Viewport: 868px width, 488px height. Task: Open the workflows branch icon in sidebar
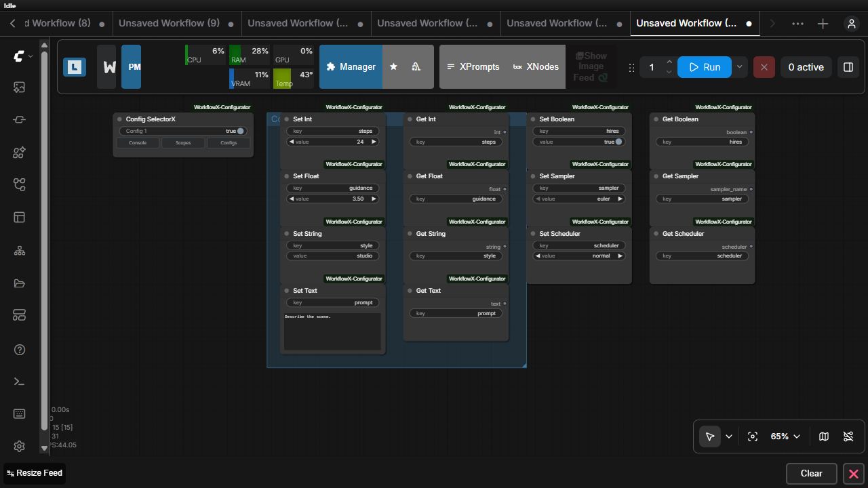pyautogui.click(x=19, y=185)
